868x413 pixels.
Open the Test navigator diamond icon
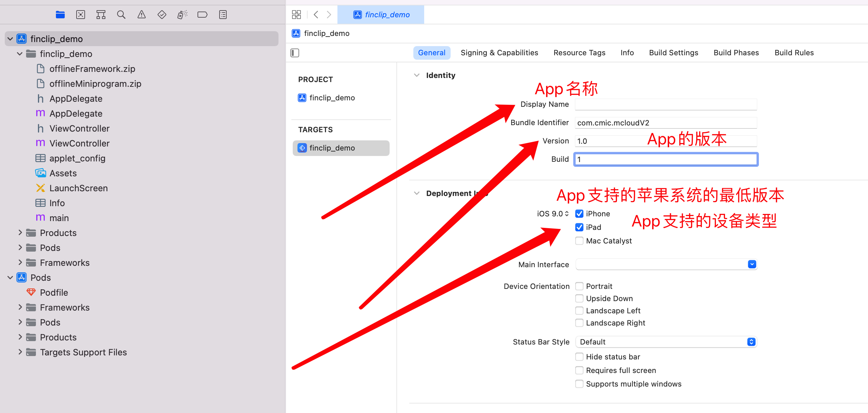click(162, 15)
